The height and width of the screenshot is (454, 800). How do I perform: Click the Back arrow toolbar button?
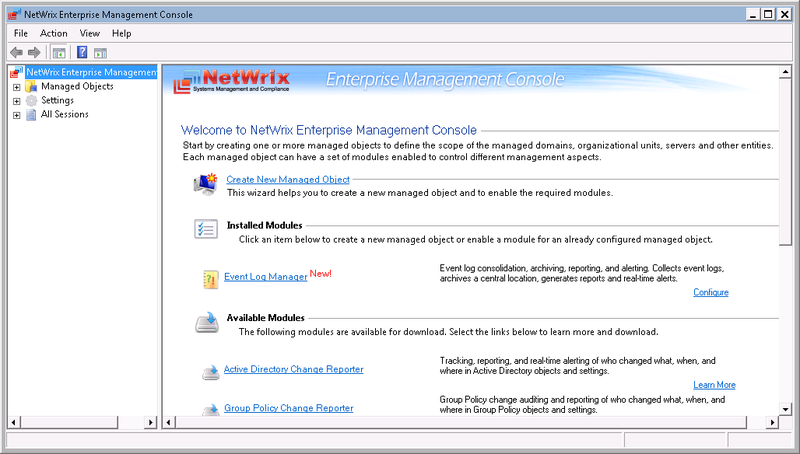[16, 52]
